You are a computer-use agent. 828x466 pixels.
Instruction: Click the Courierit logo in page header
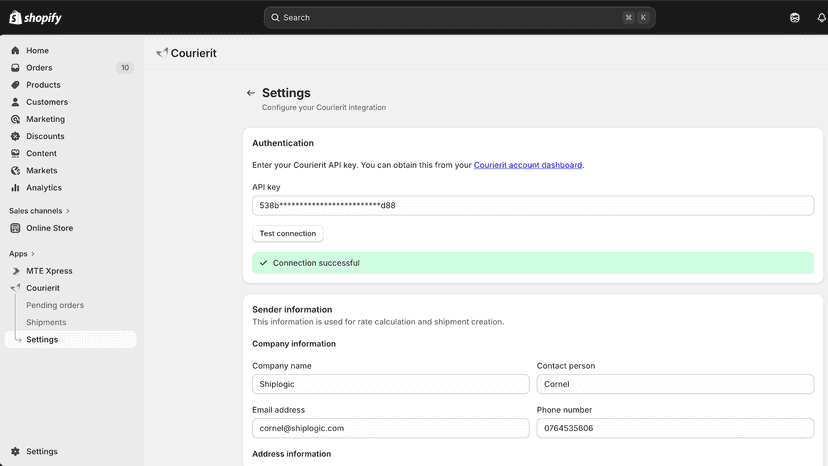coord(162,53)
